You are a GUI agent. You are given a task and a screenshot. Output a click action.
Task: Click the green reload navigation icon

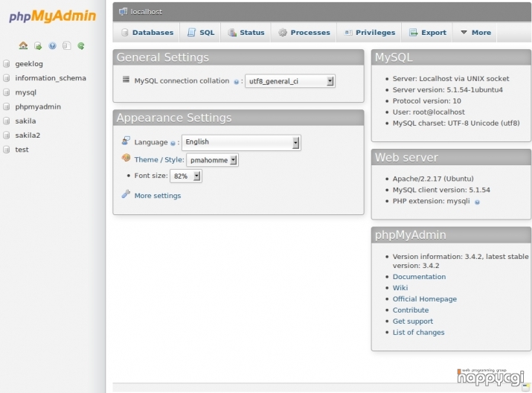point(81,46)
